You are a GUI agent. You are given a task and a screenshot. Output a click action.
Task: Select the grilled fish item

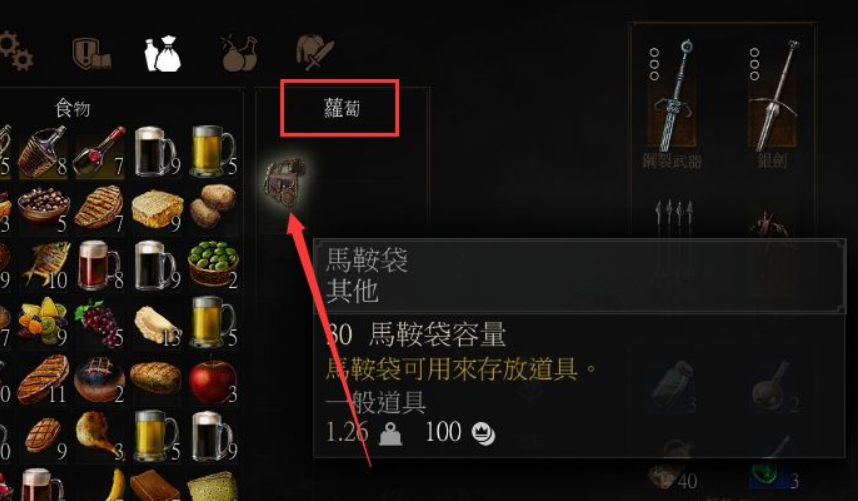click(x=45, y=265)
